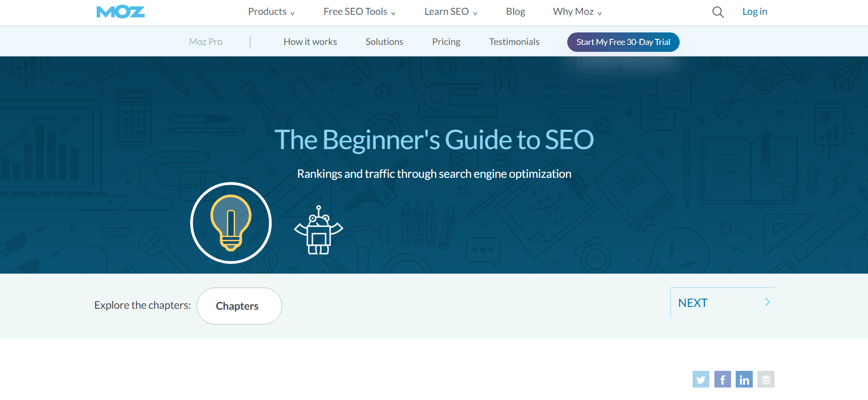The height and width of the screenshot is (400, 868).
Task: Go to the Blog menu item
Action: pyautogui.click(x=515, y=12)
